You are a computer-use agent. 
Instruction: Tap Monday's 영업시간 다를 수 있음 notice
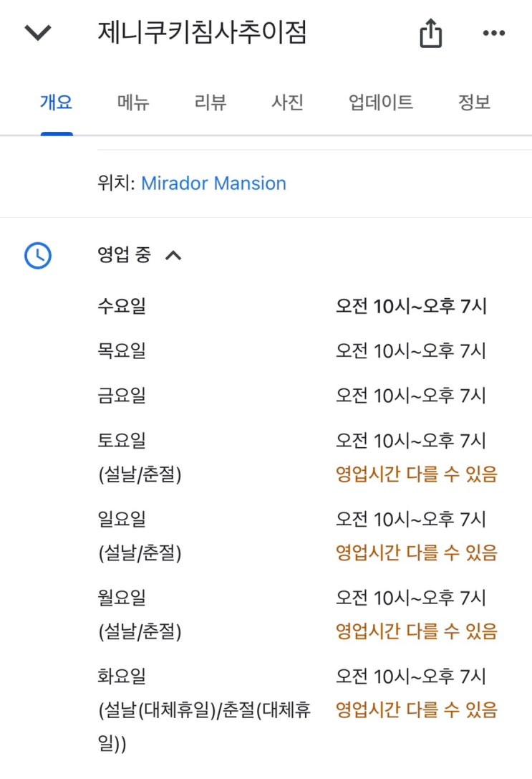click(x=416, y=631)
